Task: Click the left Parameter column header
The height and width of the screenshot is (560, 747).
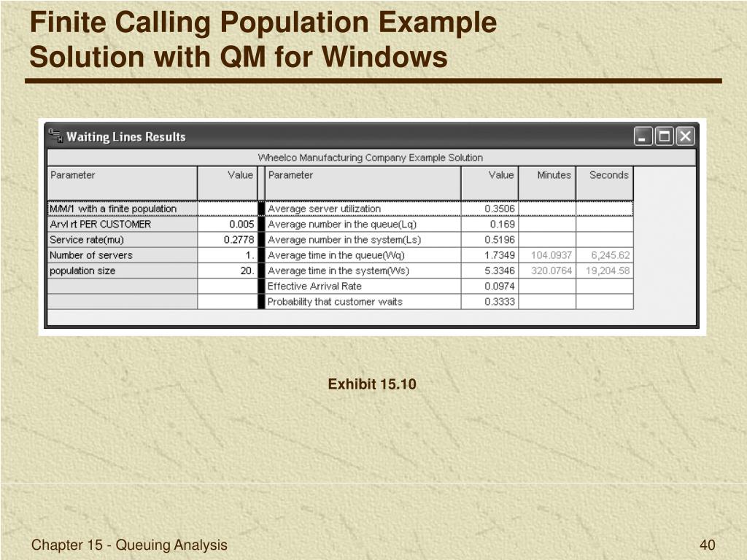Action: [x=122, y=183]
